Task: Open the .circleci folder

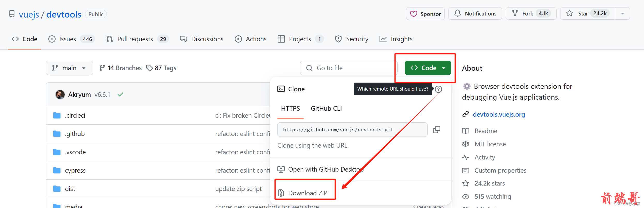Action: pyautogui.click(x=75, y=115)
